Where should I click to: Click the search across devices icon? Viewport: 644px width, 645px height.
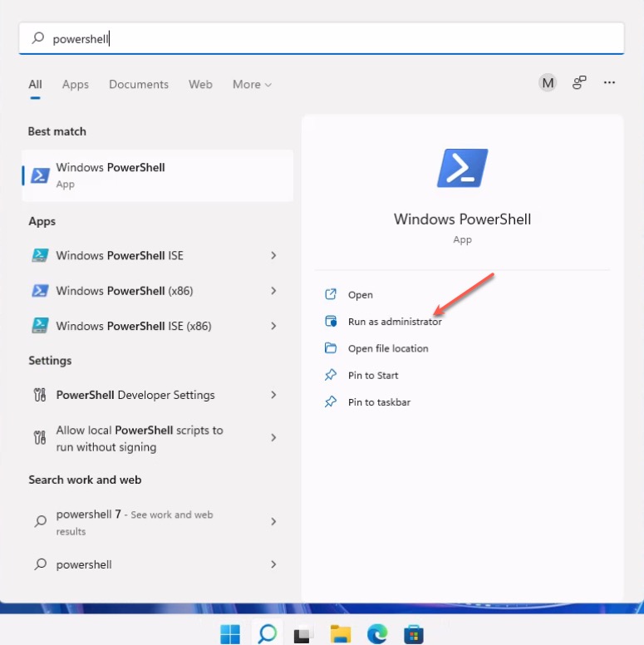click(579, 82)
